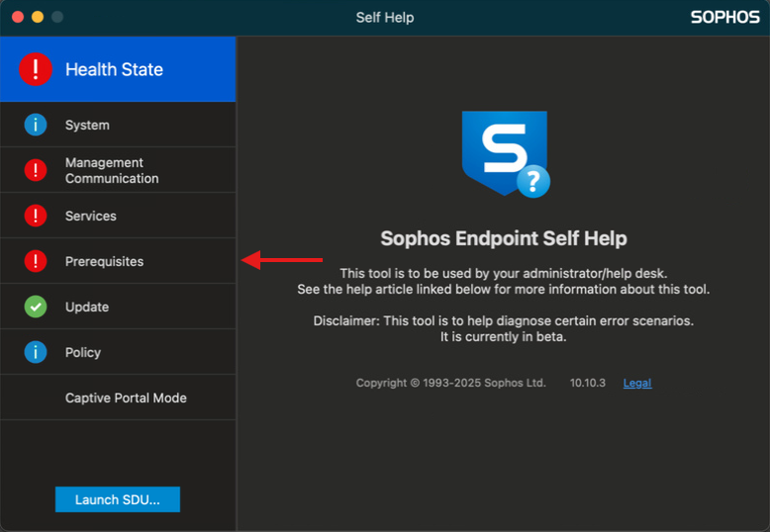Click the red alert icon next to Services
Screen dimensions: 770x532
[x=36, y=216]
